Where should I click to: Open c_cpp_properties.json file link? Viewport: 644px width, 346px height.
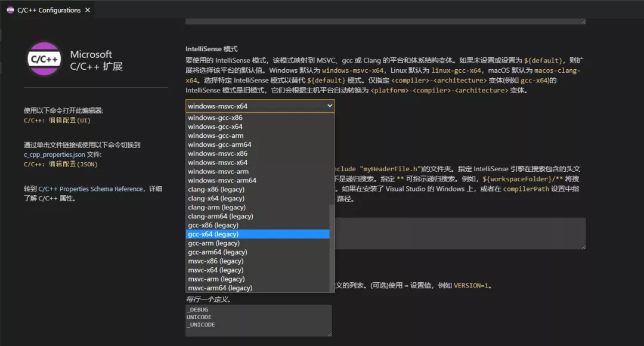coord(54,155)
